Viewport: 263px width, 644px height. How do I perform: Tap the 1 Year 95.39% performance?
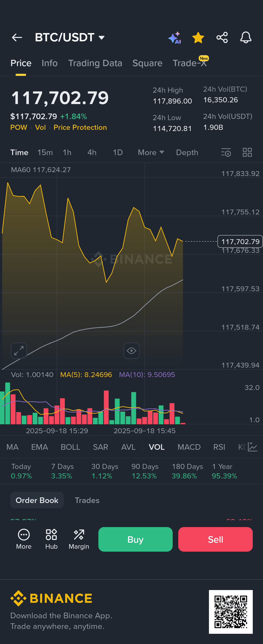[224, 471]
